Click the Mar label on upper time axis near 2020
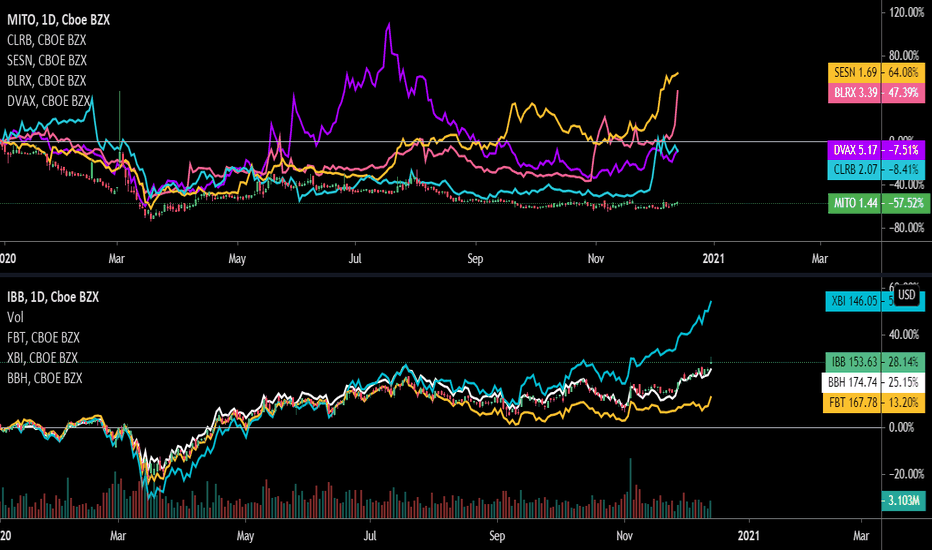The image size is (932, 550). click(x=116, y=259)
